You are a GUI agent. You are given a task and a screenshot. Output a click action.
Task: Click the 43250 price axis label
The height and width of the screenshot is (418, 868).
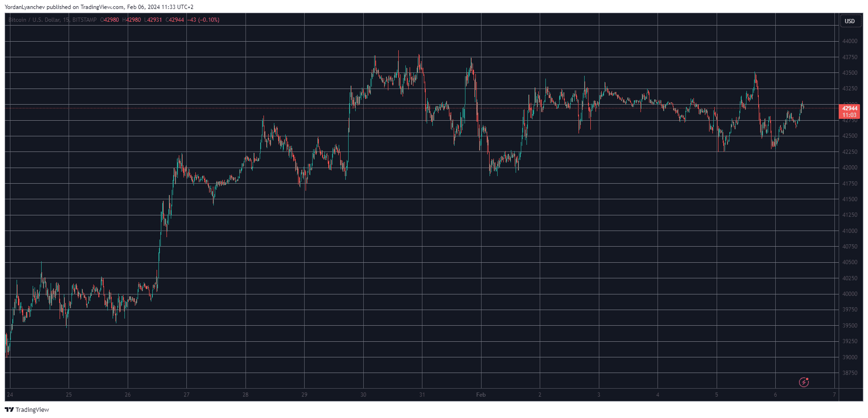[x=850, y=89]
